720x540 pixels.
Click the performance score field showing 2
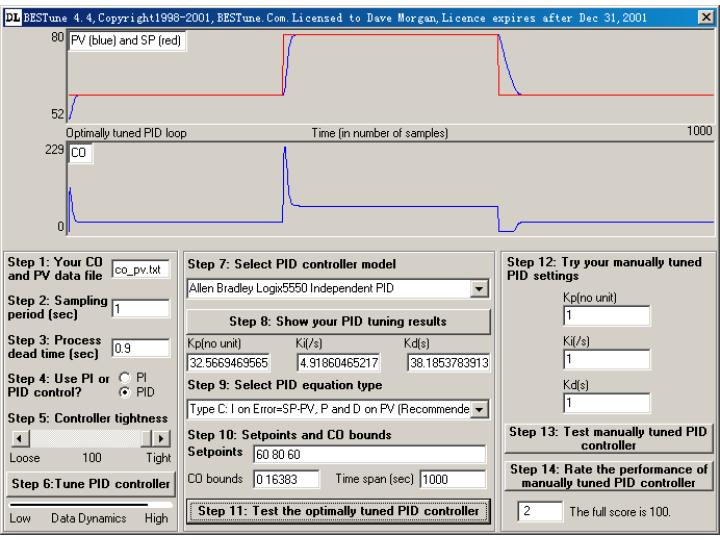point(540,511)
